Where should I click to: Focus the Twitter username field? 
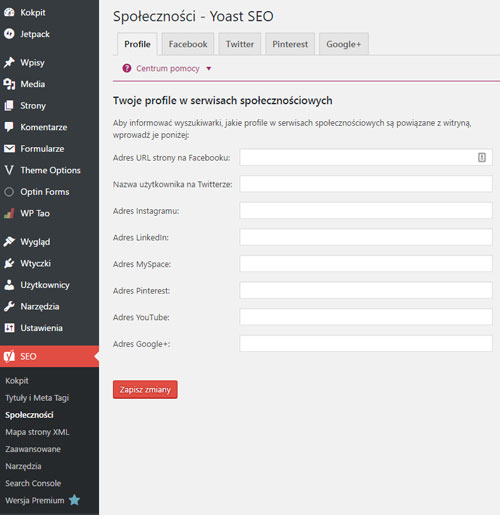tap(366, 184)
